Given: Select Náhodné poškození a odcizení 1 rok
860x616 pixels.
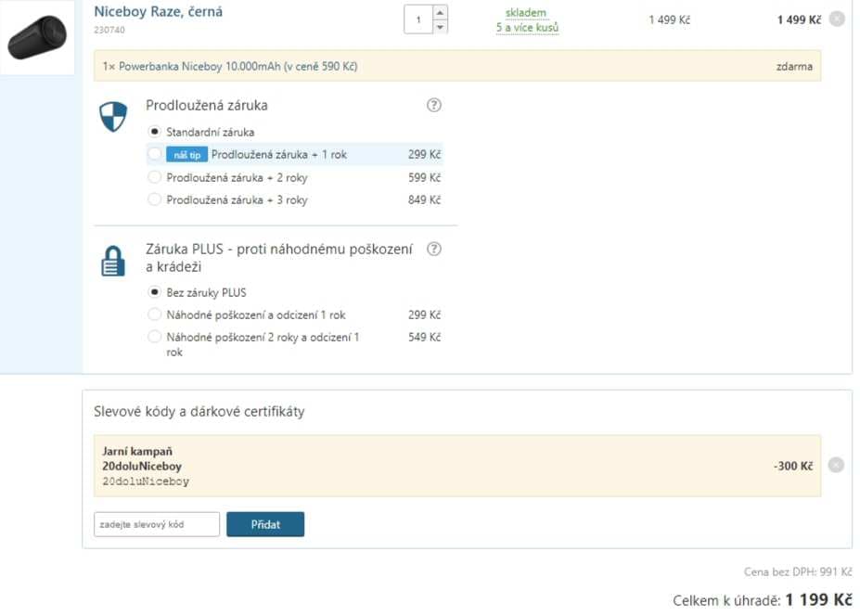Looking at the screenshot, I should coord(155,314).
